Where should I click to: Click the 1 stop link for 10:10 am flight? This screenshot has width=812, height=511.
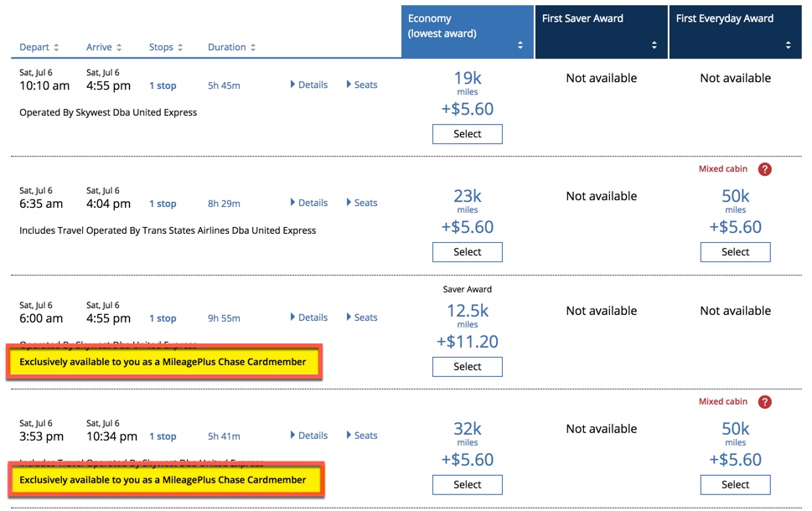(x=163, y=85)
